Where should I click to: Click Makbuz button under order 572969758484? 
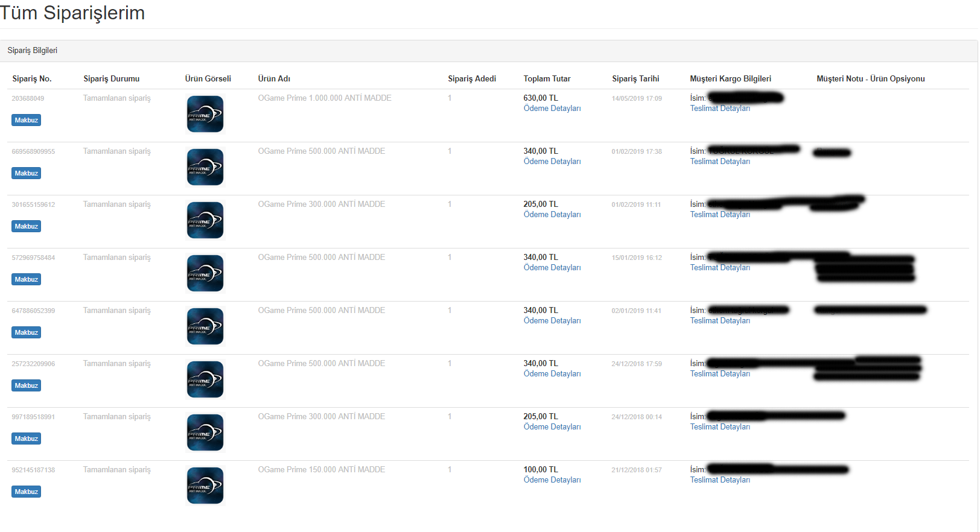[26, 279]
